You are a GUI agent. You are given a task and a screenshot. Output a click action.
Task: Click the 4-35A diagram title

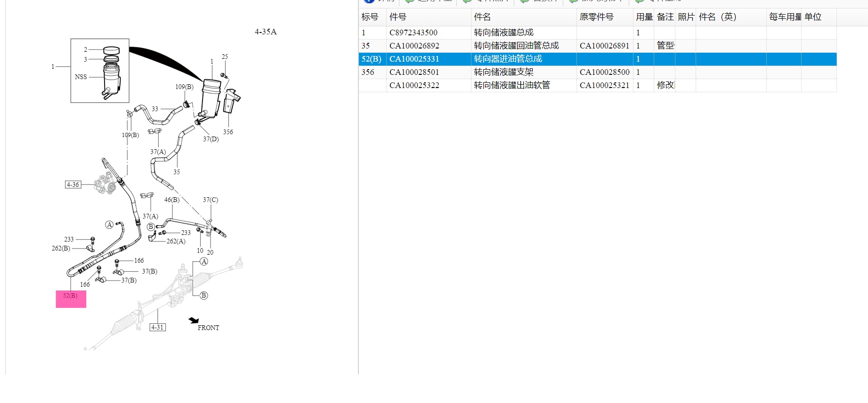[x=266, y=32]
